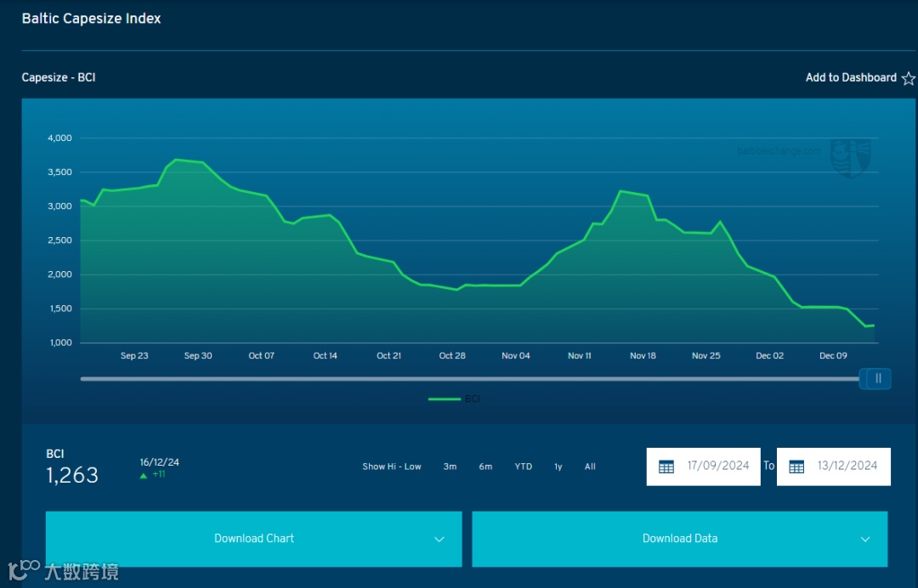Viewport: 918px width, 588px height.
Task: Click the Download Chart button
Action: 253,539
